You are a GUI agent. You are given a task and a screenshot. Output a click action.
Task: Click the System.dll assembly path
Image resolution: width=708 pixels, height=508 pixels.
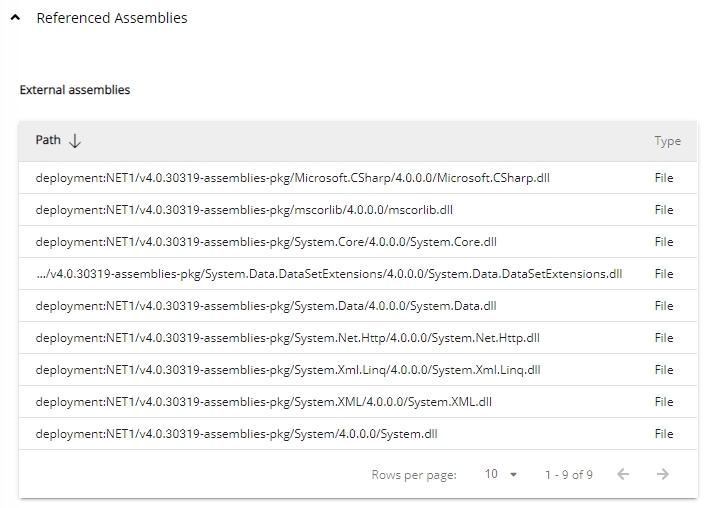point(237,434)
